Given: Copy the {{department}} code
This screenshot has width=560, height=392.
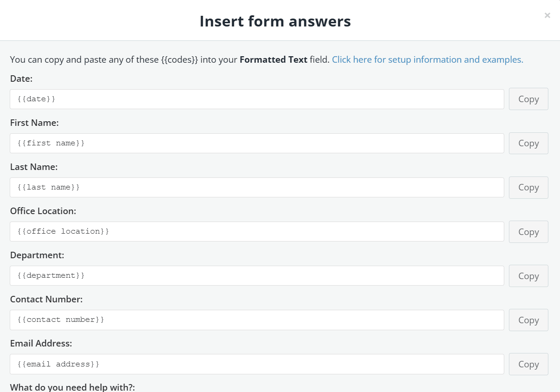Looking at the screenshot, I should pos(528,275).
